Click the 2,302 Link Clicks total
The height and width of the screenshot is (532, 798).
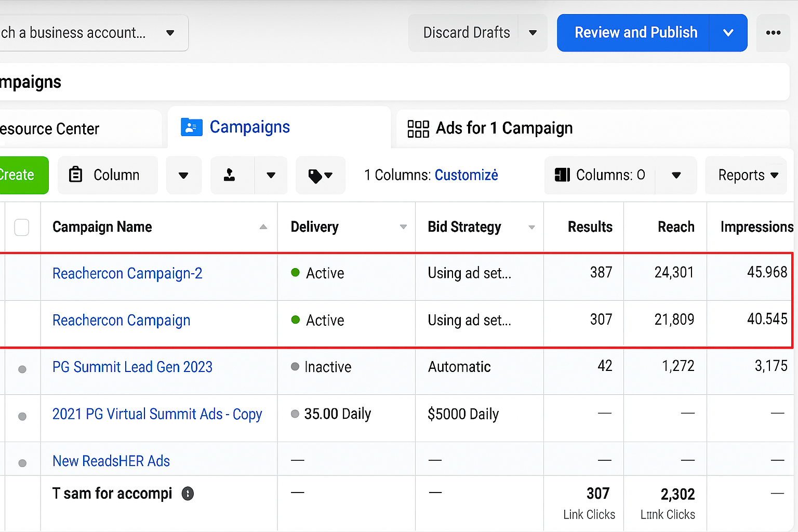(677, 494)
